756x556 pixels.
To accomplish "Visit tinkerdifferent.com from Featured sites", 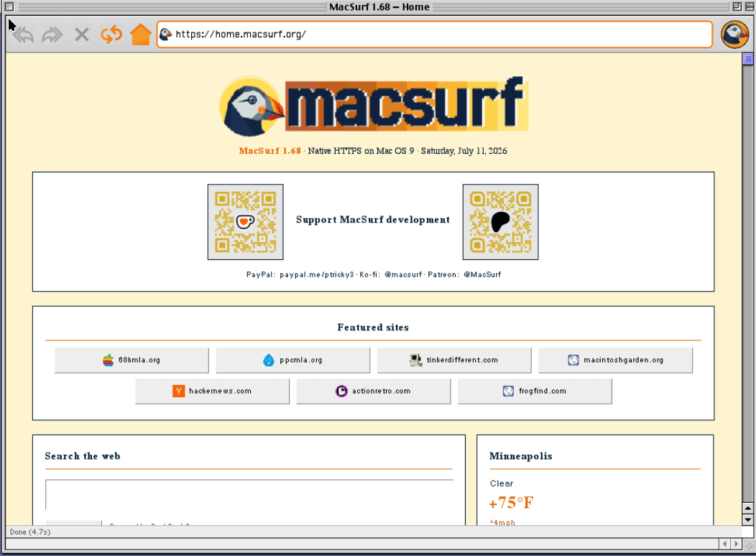I will 454,360.
